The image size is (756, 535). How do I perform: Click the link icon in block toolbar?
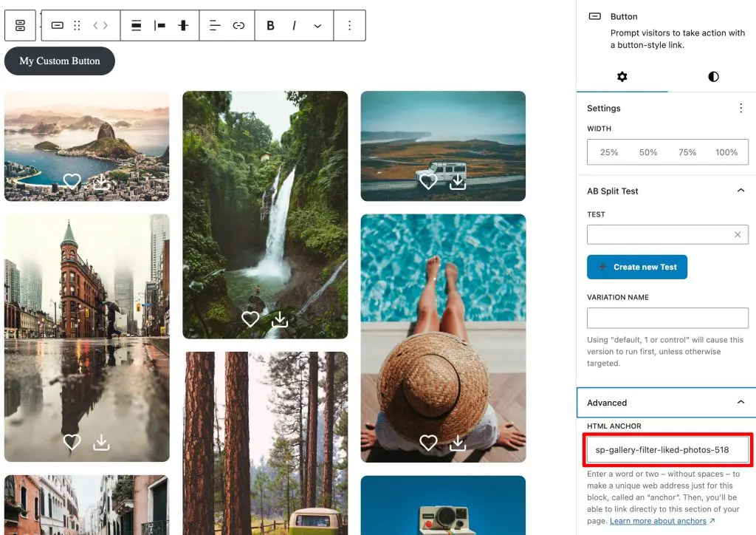[238, 26]
